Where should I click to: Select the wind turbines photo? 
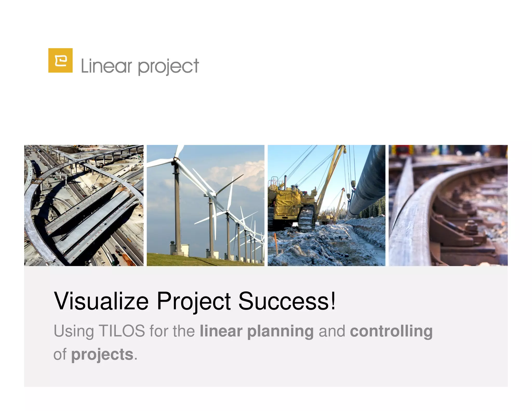click(205, 205)
